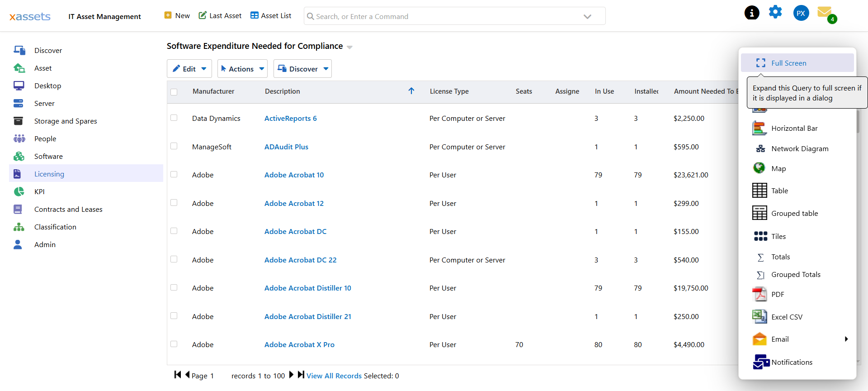The image size is (868, 391).
Task: Open the mail notifications envelope icon
Action: [x=826, y=12]
